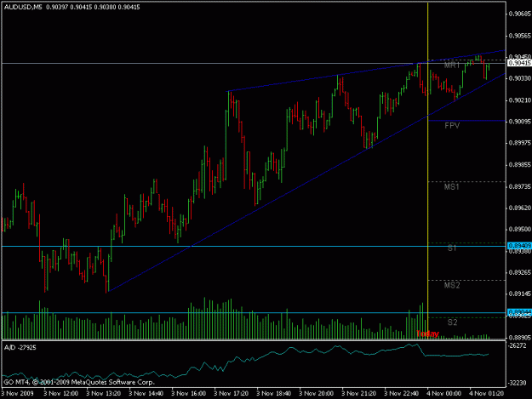
Task: Click the cyan price tag 0.89409
Action: [519, 246]
